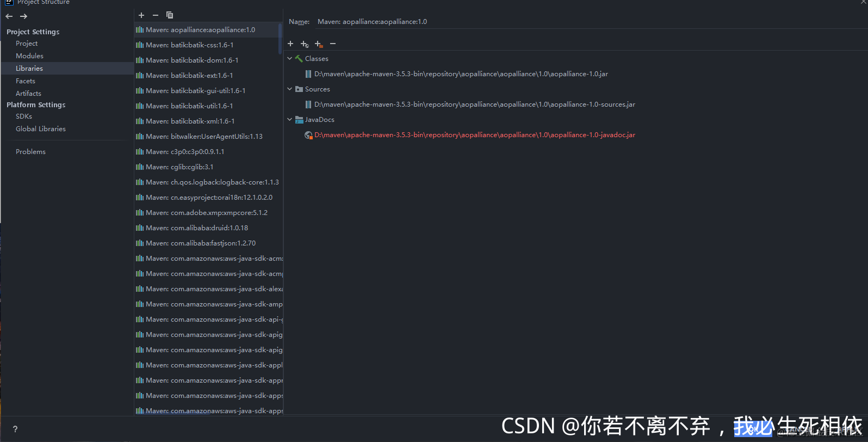Select Maven: com.adobe.xmp:xmpcore:5.1.2 library

(x=207, y=213)
